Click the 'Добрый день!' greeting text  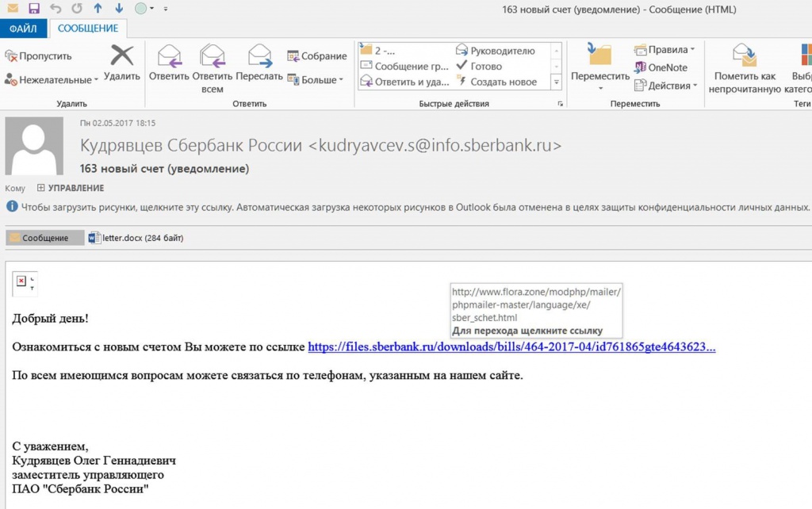50,319
